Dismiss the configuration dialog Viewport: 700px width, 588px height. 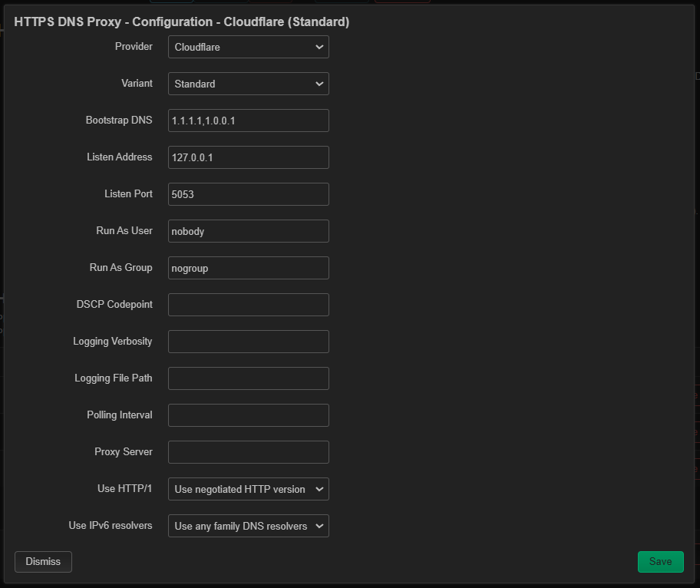tap(43, 562)
